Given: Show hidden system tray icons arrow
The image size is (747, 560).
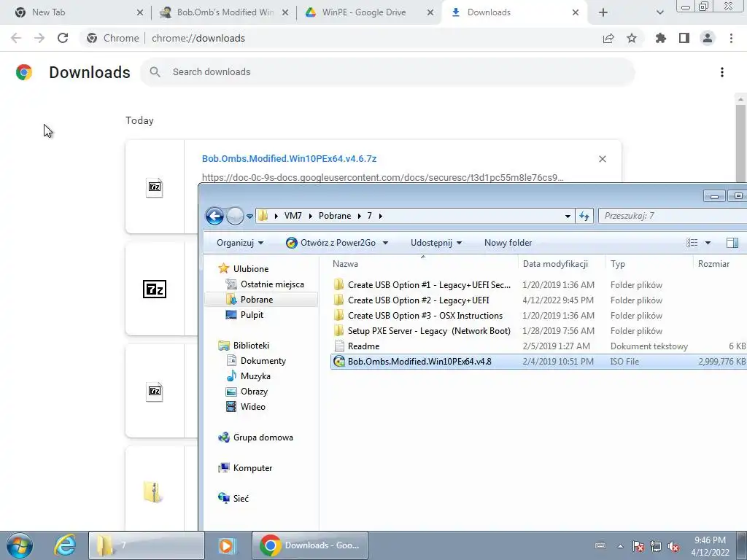Looking at the screenshot, I should click(620, 546).
